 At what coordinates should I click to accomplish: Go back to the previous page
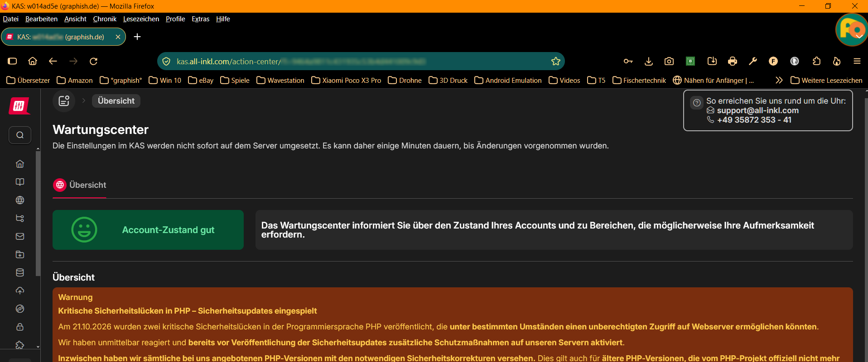coord(53,61)
